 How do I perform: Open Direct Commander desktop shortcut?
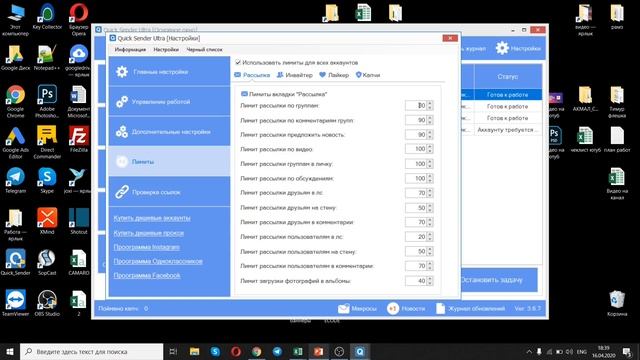click(47, 142)
